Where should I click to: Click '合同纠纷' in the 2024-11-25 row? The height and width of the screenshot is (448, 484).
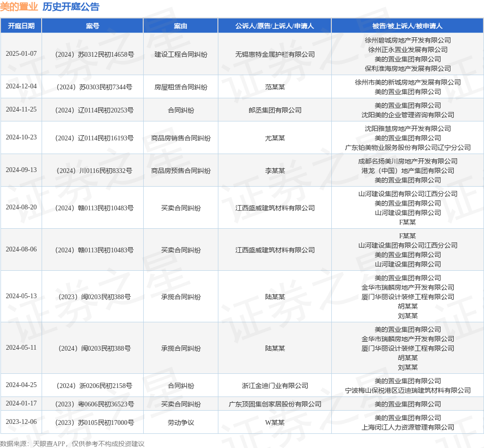point(181,111)
